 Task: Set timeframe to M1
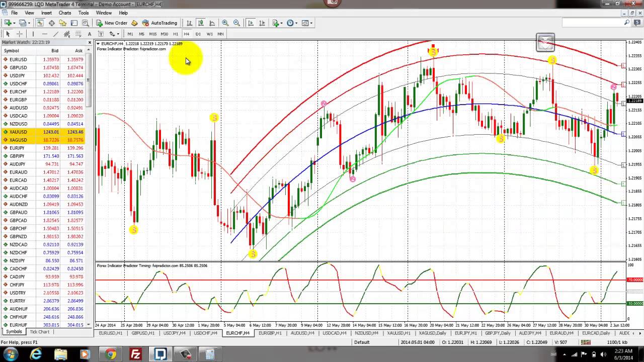(x=130, y=34)
